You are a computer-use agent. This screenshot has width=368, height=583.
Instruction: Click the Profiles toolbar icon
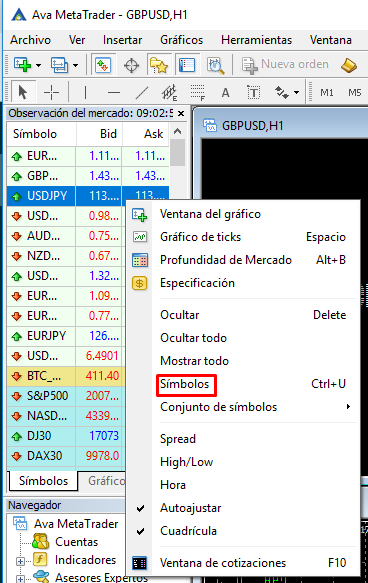(59, 65)
